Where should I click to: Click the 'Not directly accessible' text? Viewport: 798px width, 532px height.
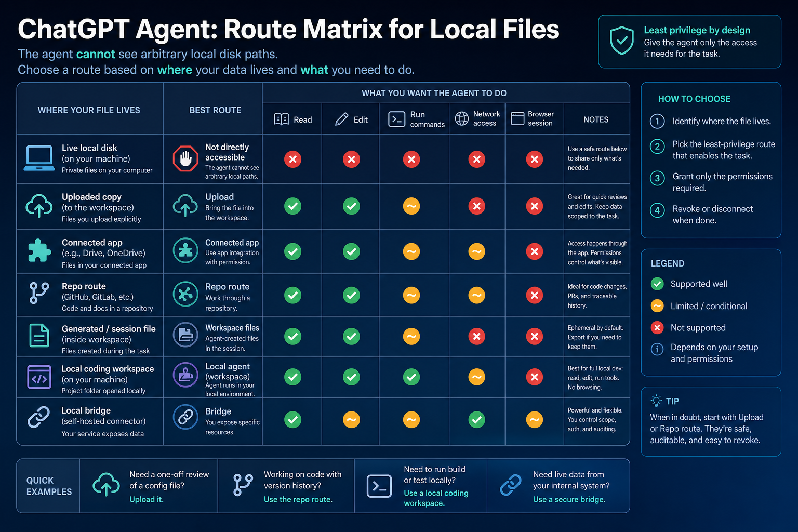(x=227, y=152)
